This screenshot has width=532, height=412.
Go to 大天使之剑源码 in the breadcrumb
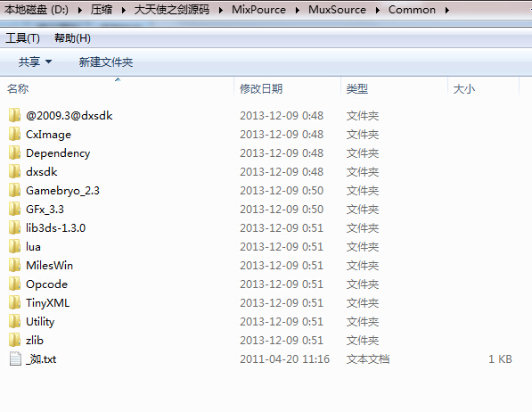(x=172, y=10)
